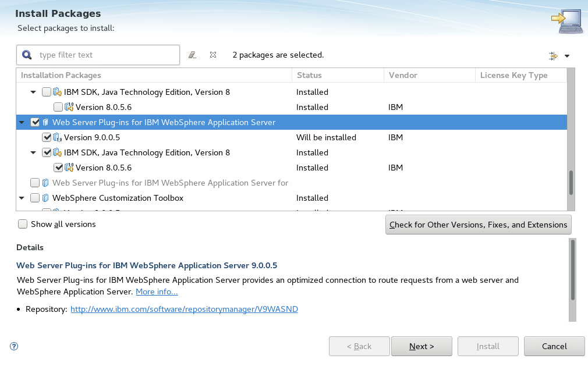Click the Next button
The image size is (588, 366).
point(421,347)
